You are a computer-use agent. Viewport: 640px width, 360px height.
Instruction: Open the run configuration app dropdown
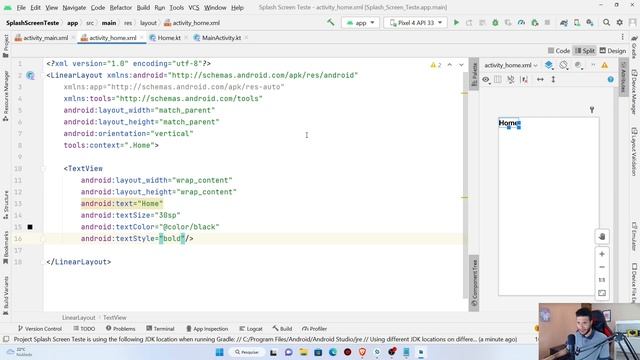point(360,23)
